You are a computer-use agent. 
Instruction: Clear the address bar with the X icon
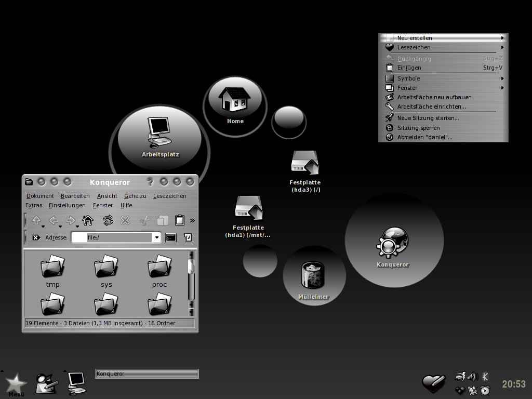(x=36, y=237)
